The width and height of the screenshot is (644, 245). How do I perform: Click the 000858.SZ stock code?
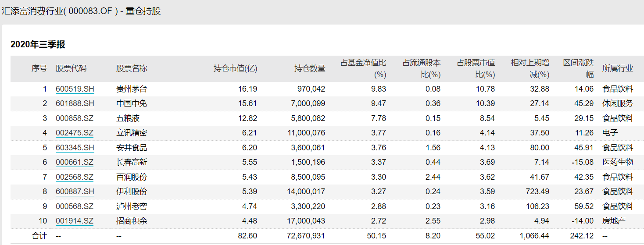tap(75, 118)
